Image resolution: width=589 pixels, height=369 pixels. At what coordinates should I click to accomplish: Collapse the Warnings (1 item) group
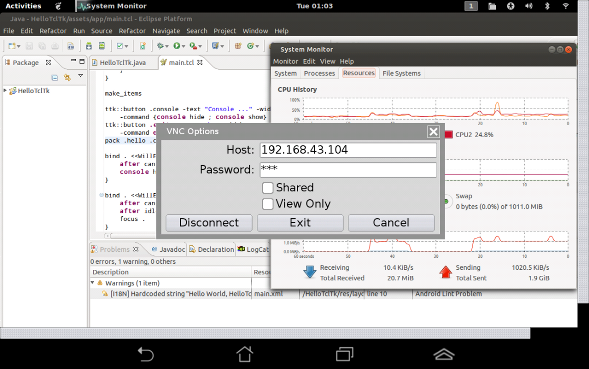point(93,282)
